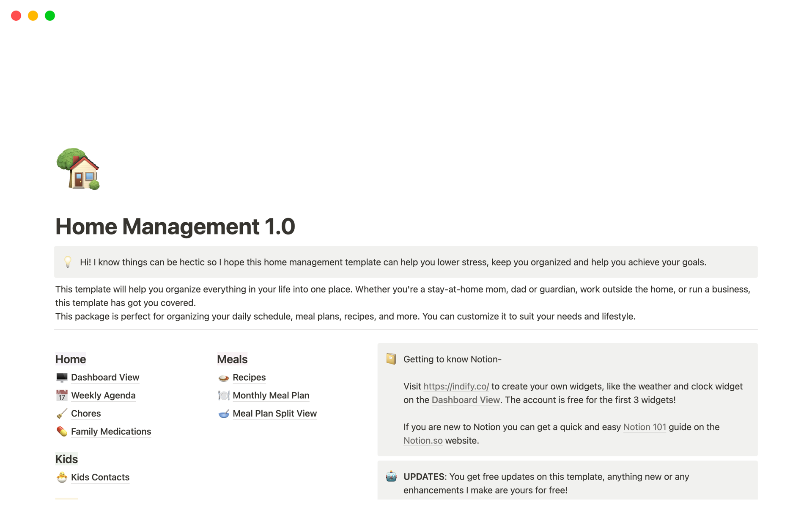Click the Kids section heading
812x508 pixels.
coord(66,459)
